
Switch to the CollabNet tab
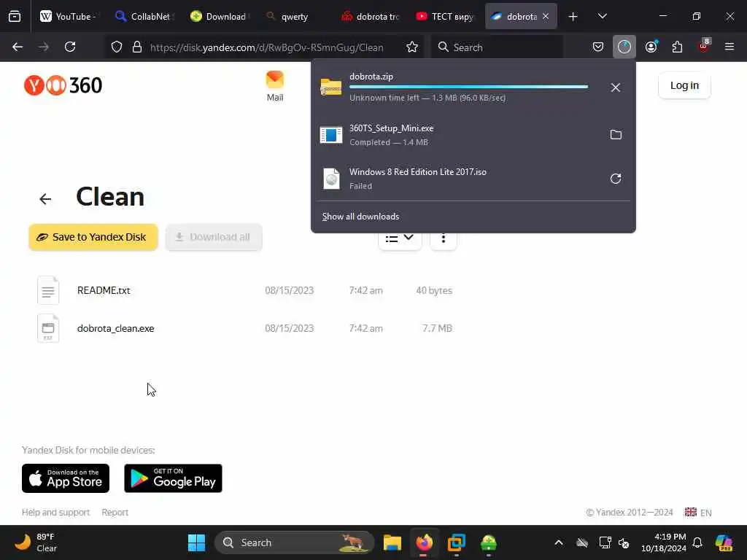coord(144,16)
